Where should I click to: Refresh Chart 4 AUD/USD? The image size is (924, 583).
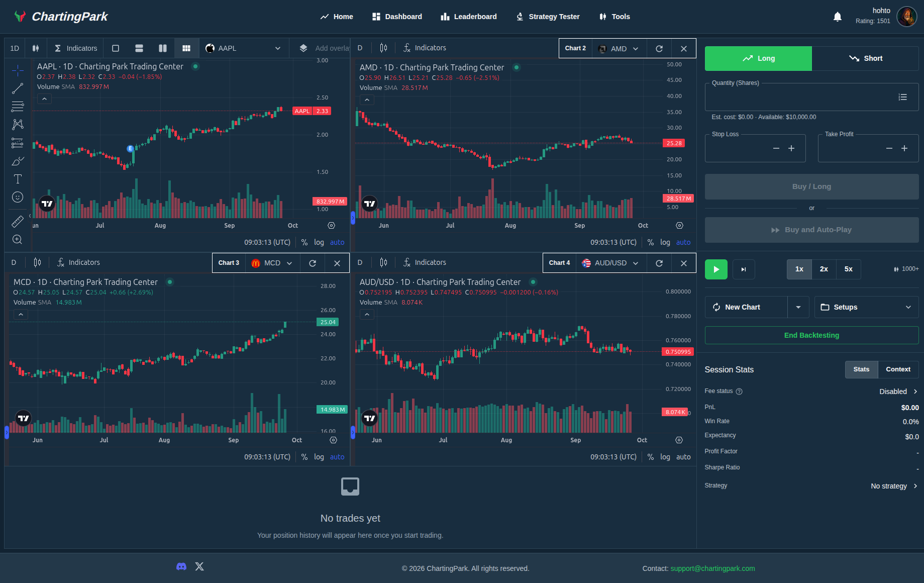(659, 263)
